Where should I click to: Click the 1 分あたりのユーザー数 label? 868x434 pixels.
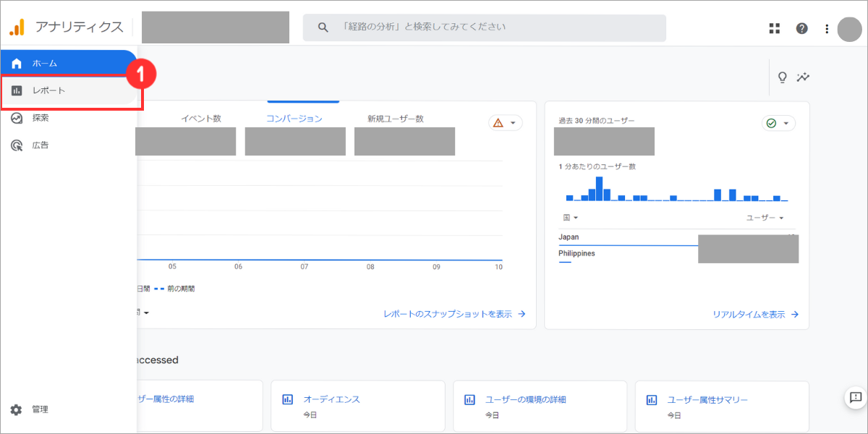(597, 166)
